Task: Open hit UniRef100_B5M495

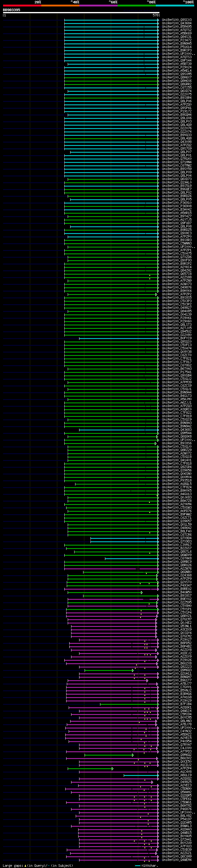Action: coord(177,26)
